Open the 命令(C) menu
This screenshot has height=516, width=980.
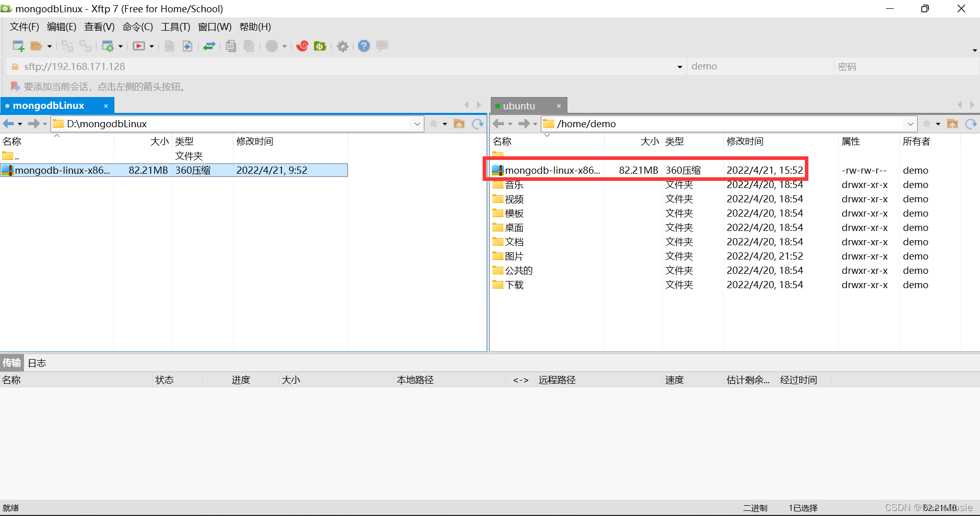coord(138,27)
